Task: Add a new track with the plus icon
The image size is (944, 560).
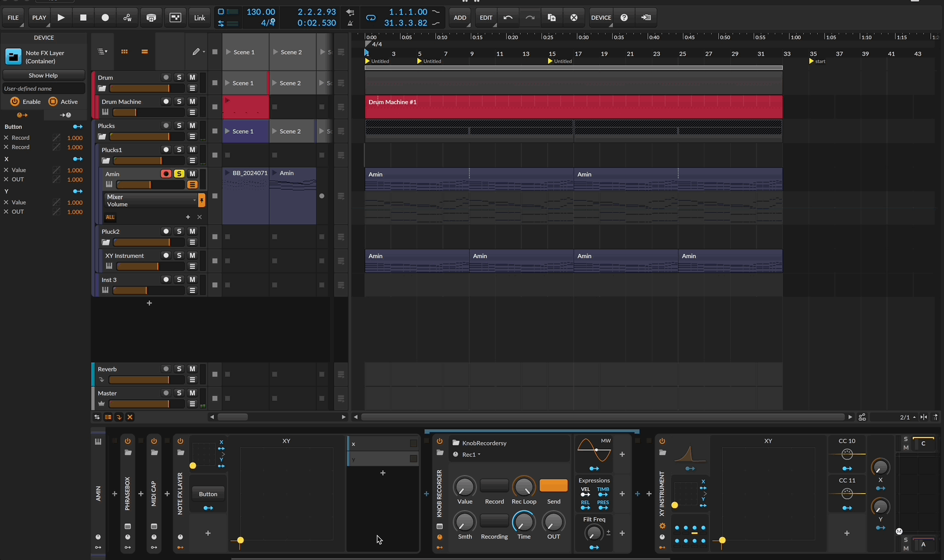Action: [149, 303]
